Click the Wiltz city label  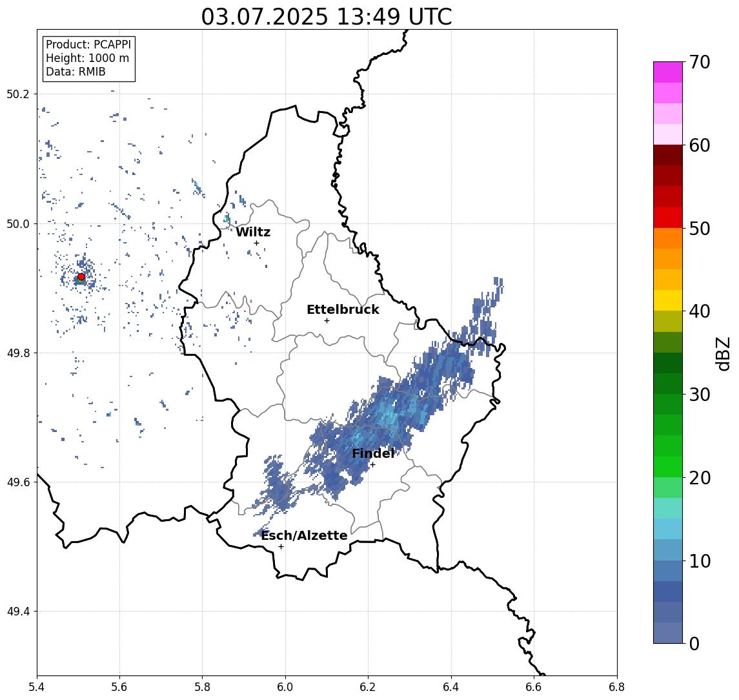point(253,232)
